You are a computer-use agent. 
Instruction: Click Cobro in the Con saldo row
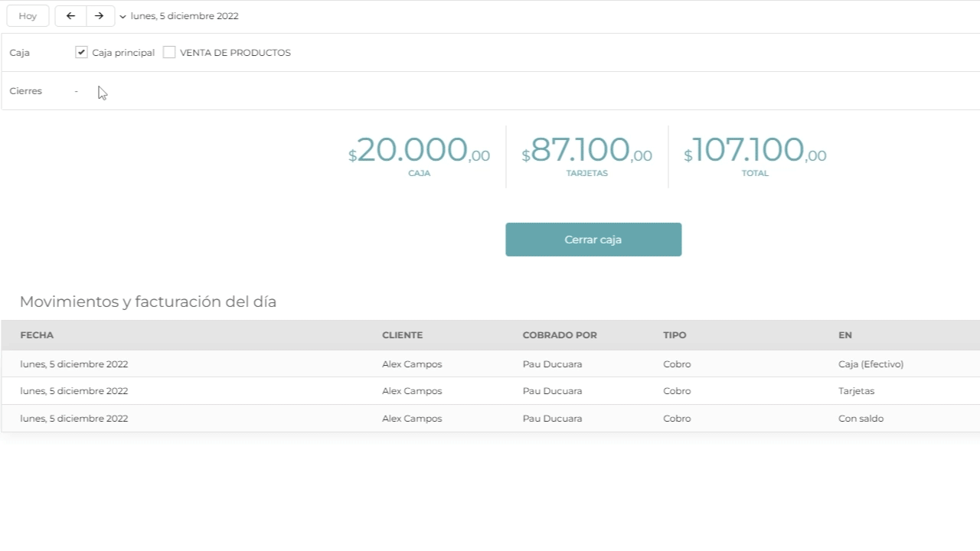(677, 419)
